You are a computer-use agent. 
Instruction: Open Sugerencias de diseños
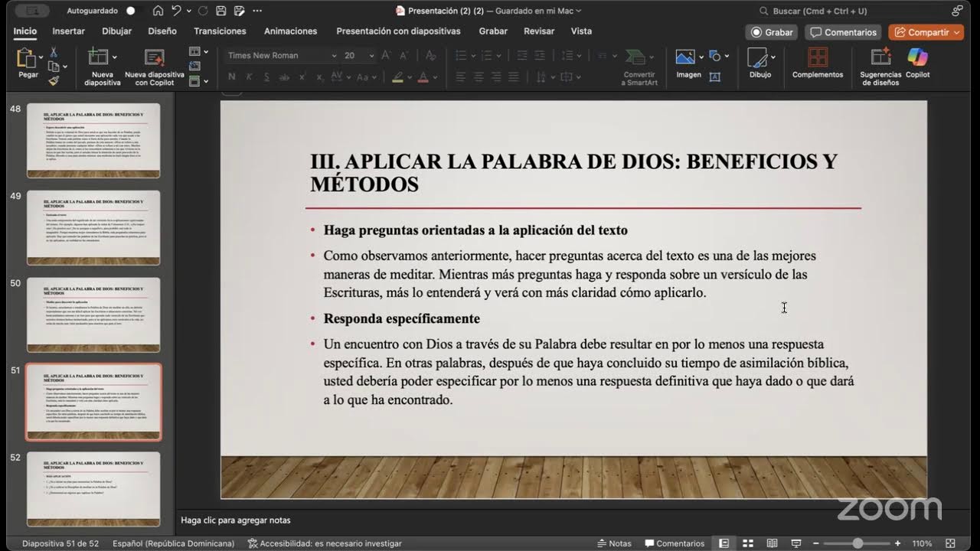click(880, 67)
